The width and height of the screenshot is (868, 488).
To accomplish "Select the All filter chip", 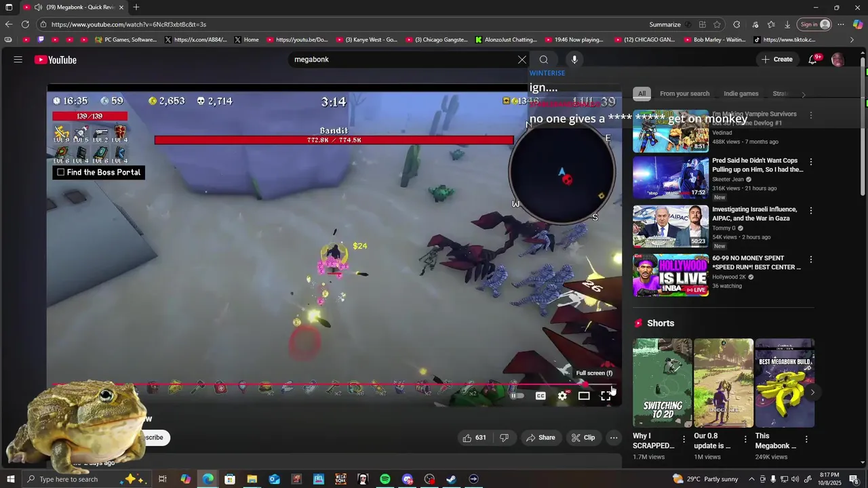I will tap(642, 94).
